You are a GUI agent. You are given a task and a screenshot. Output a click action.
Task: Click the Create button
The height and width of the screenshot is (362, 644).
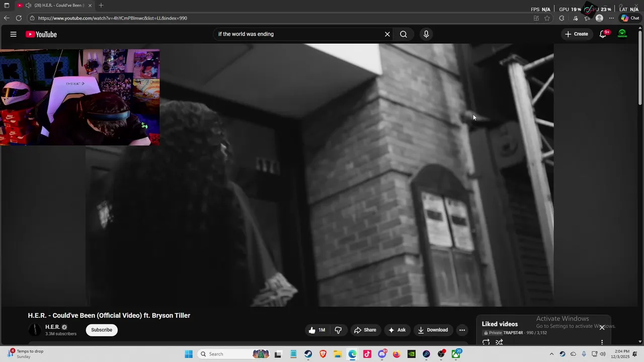pos(576,34)
